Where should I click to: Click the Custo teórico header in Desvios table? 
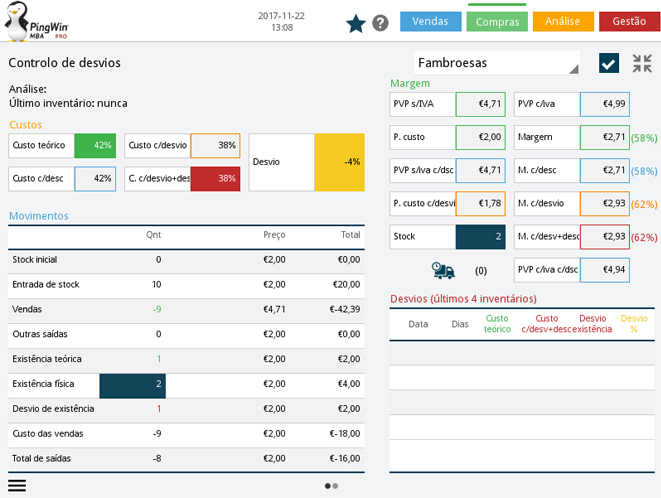(497, 324)
